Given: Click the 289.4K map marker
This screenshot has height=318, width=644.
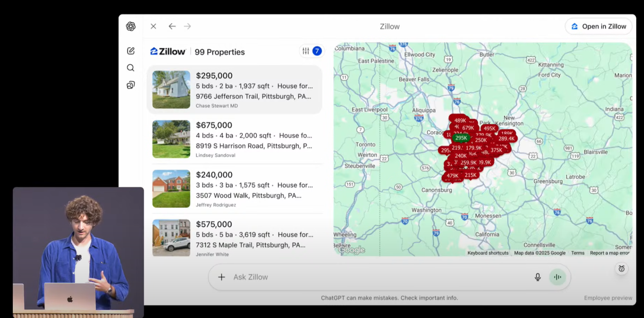Looking at the screenshot, I should 506,138.
